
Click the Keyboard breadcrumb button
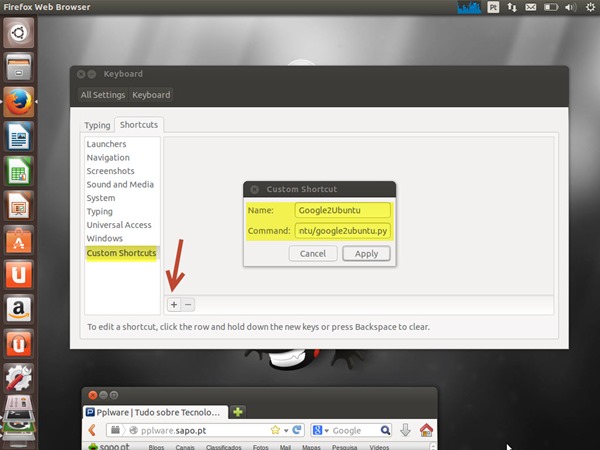(151, 95)
